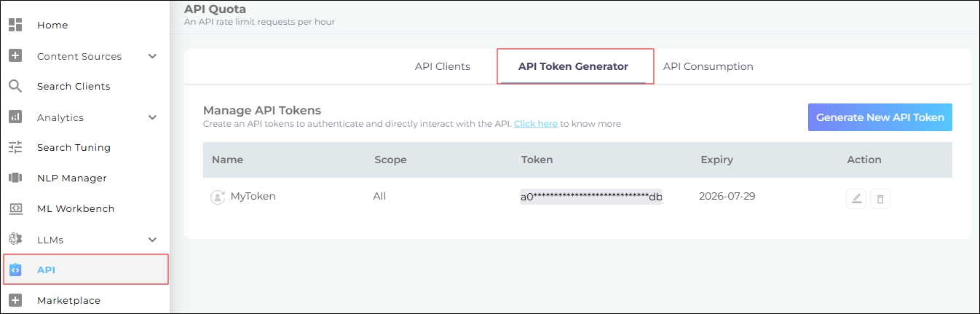Click the Search Tuning sliders icon
This screenshot has width=980, height=314.
(15, 147)
